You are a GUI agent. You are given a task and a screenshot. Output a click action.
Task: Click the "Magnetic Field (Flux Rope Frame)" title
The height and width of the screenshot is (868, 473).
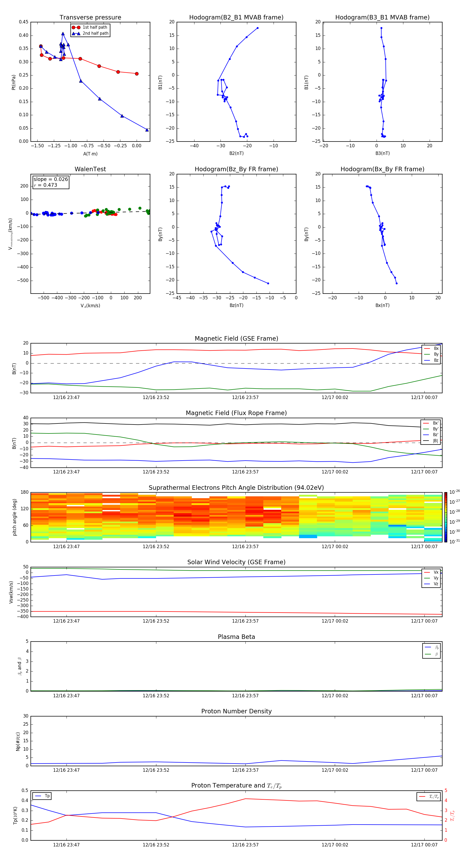pos(236,413)
